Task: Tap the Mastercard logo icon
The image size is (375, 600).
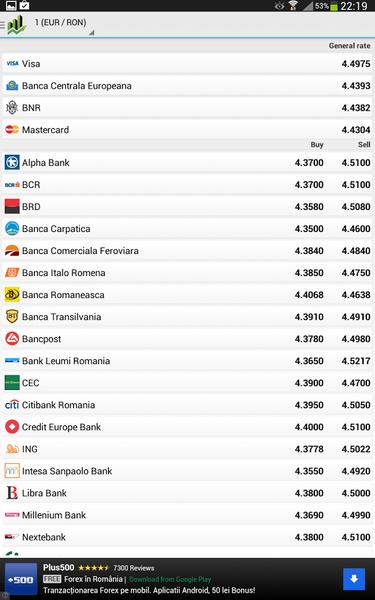Action: point(12,130)
